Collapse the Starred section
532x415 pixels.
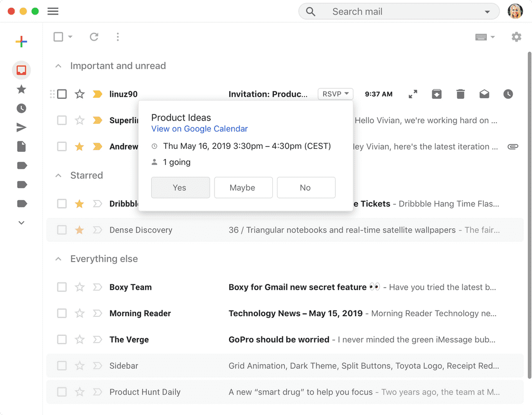click(58, 176)
